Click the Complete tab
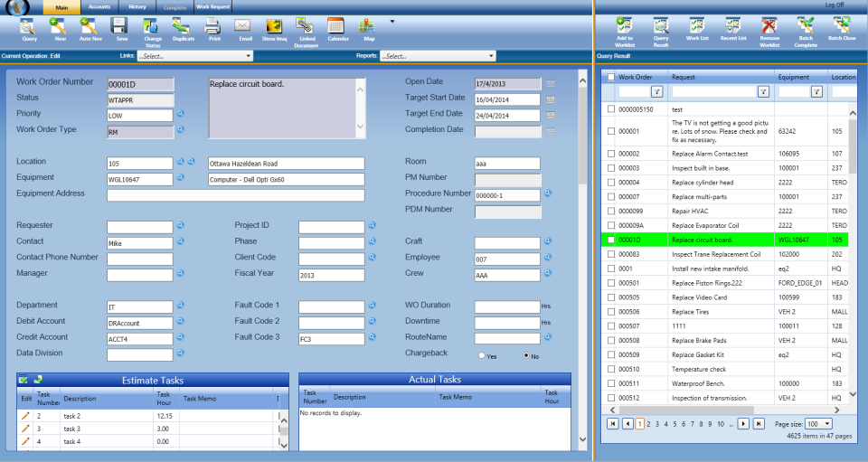 [175, 7]
